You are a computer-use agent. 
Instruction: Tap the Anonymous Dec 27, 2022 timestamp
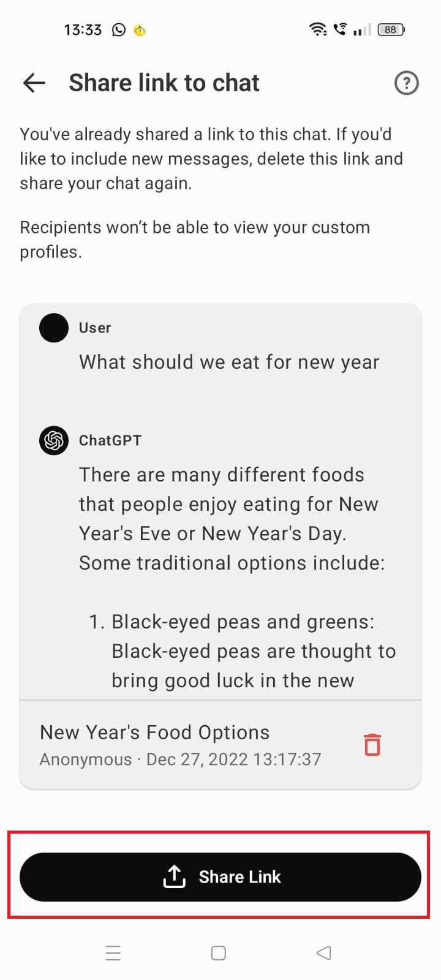pyautogui.click(x=180, y=759)
